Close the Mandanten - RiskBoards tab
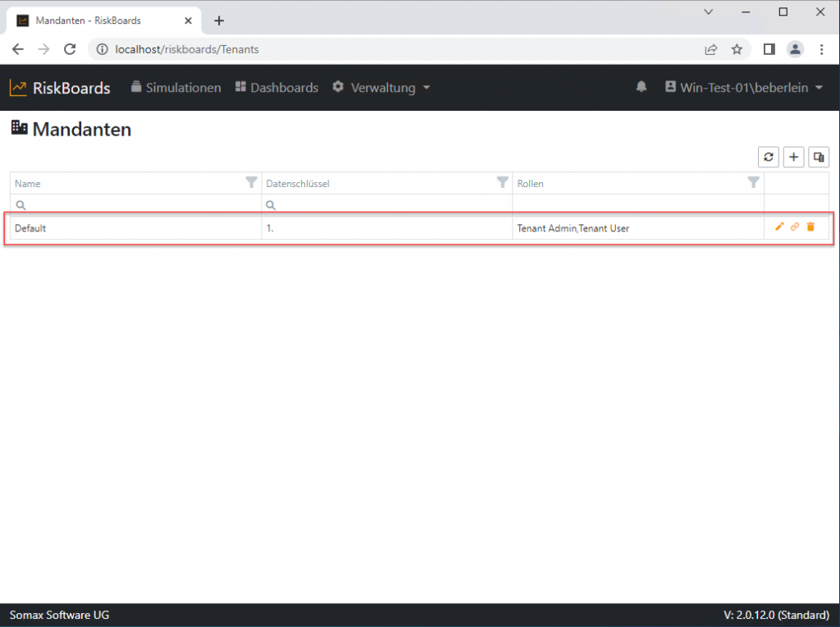The image size is (840, 627). point(188,21)
